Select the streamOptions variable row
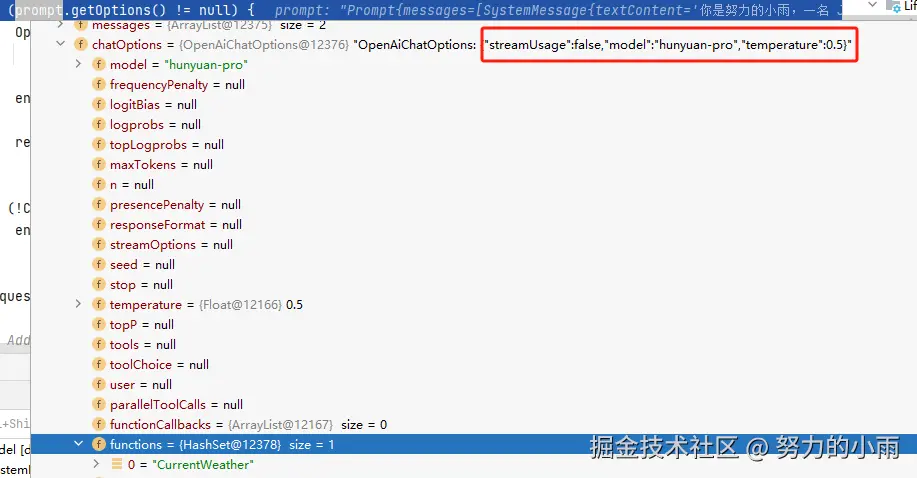The height and width of the screenshot is (478, 917). click(474, 245)
